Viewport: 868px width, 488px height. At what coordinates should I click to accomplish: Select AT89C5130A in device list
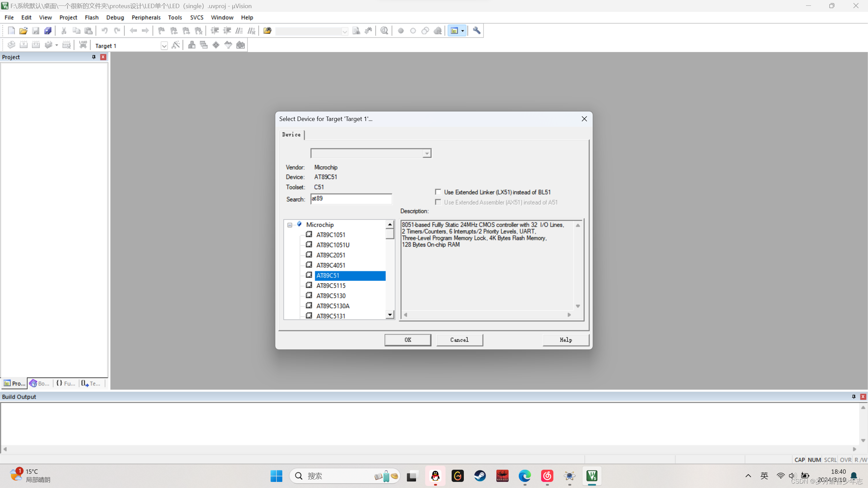coord(333,306)
